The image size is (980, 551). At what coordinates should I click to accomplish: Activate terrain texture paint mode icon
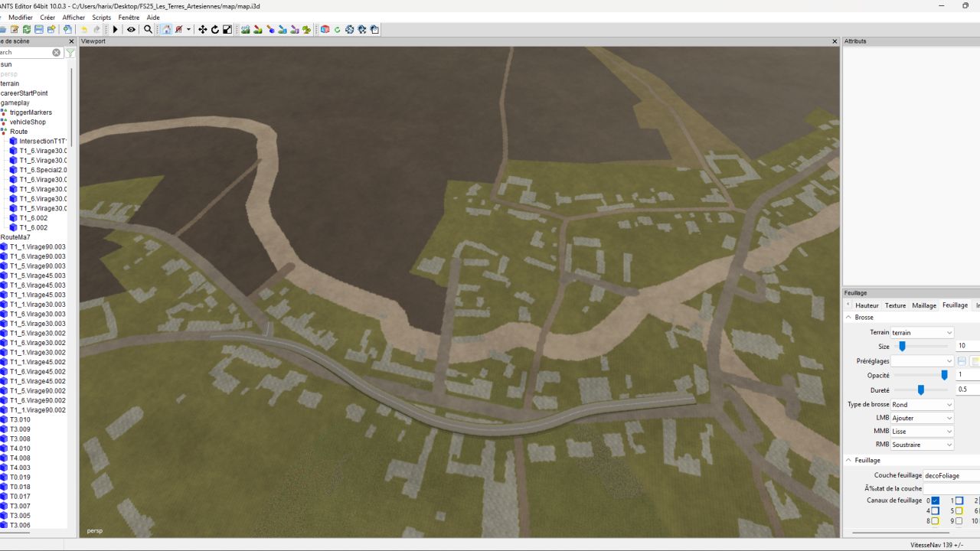(x=258, y=30)
